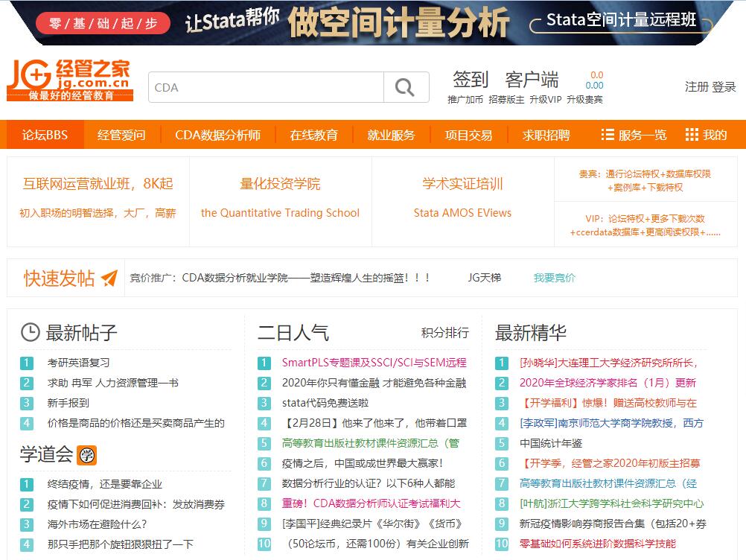Click the 推广加币 link
The height and width of the screenshot is (560, 746).
pyautogui.click(x=465, y=100)
